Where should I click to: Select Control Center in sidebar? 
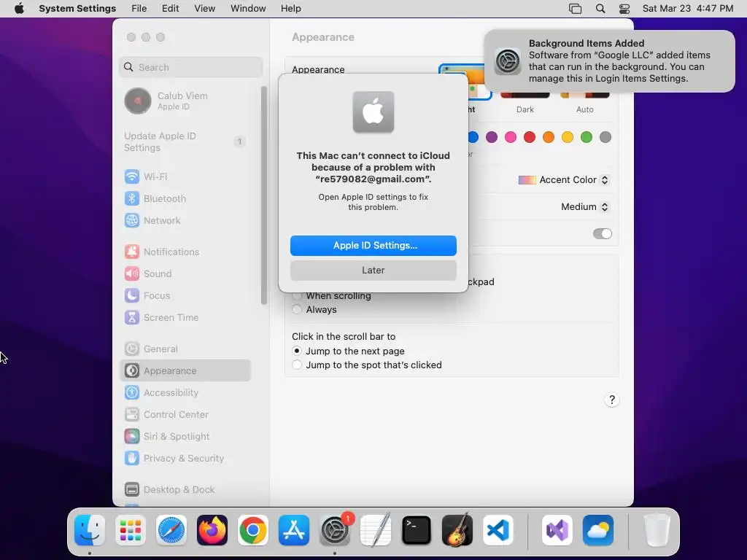185,415
